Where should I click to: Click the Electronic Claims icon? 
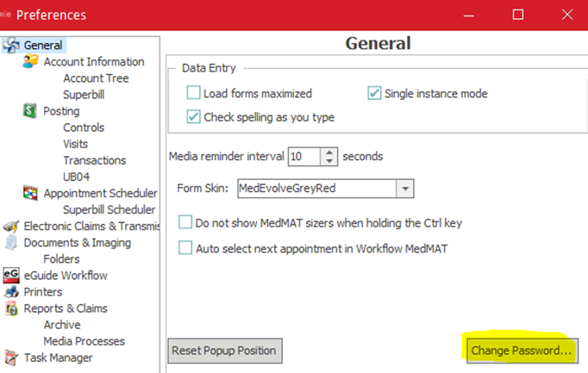coord(11,227)
